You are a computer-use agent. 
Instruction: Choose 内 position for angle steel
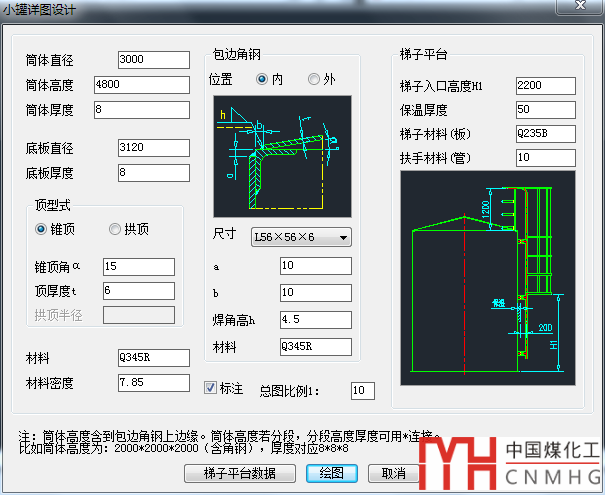(x=263, y=79)
